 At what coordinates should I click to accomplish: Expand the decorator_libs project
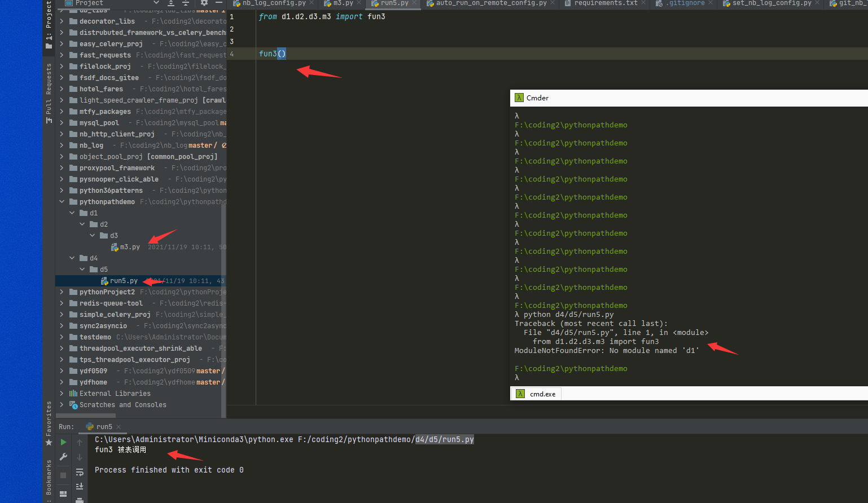click(x=62, y=21)
